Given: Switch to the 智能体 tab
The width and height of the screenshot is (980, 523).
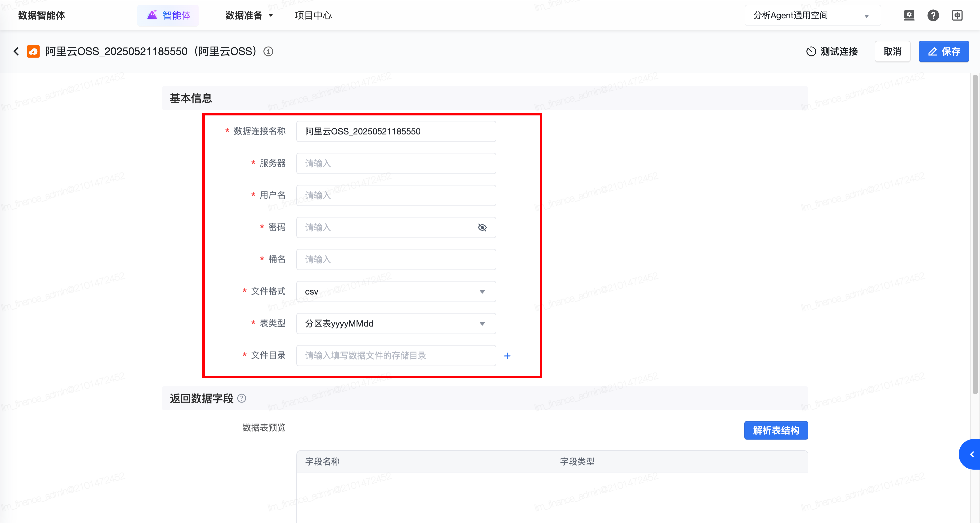Looking at the screenshot, I should pyautogui.click(x=168, y=15).
